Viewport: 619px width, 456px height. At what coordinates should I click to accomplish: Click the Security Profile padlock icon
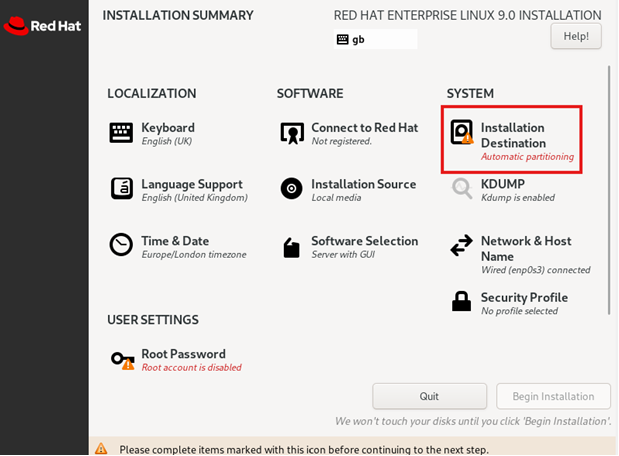tap(461, 302)
